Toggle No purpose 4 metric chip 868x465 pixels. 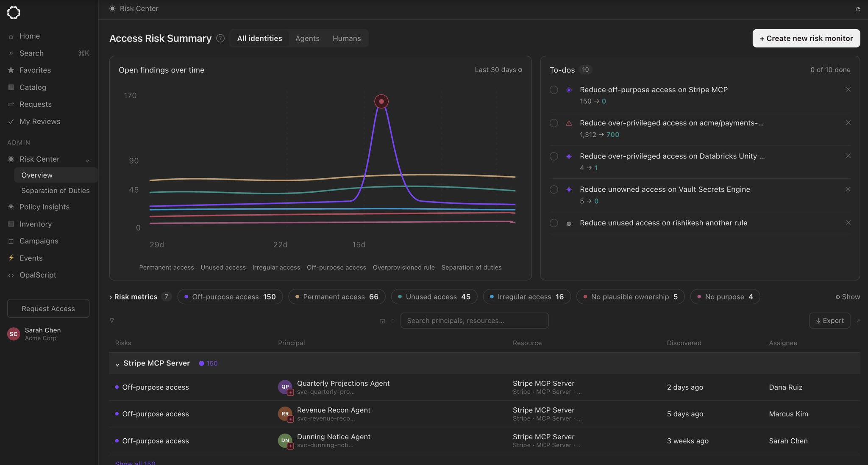[x=725, y=296]
